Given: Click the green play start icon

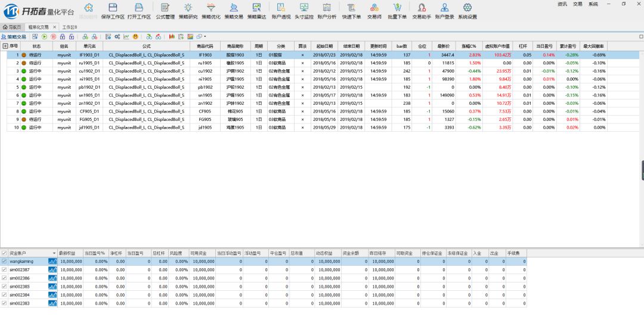Looking at the screenshot, I should [x=44, y=36].
